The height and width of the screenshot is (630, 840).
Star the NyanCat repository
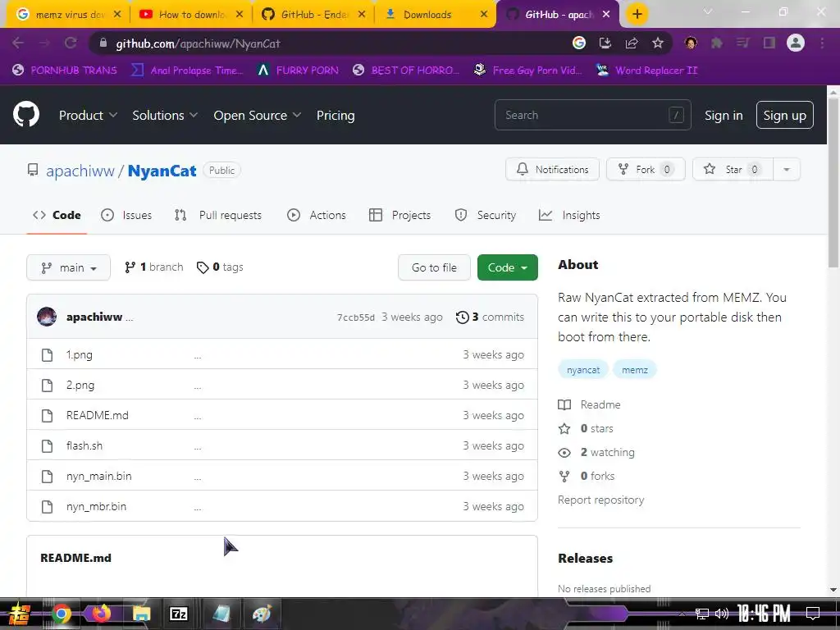click(x=733, y=169)
